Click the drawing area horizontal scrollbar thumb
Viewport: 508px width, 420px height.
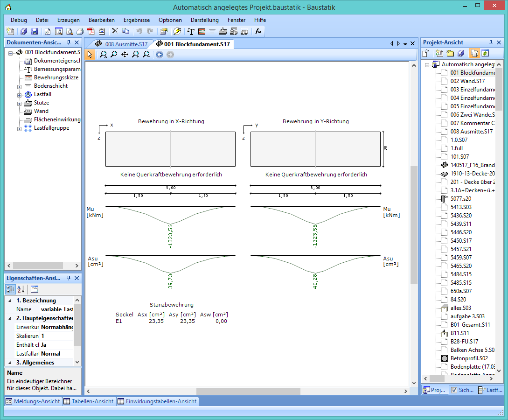click(248, 391)
